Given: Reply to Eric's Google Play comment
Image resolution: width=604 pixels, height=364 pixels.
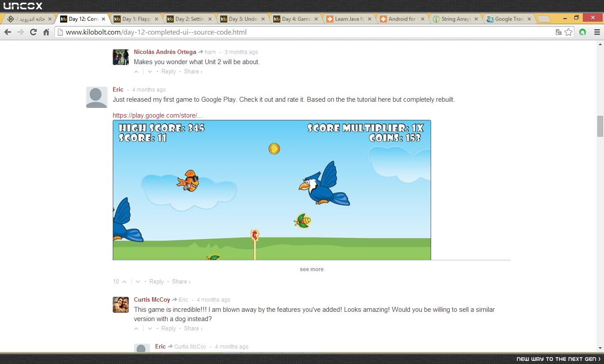Looking at the screenshot, I should pos(157,282).
